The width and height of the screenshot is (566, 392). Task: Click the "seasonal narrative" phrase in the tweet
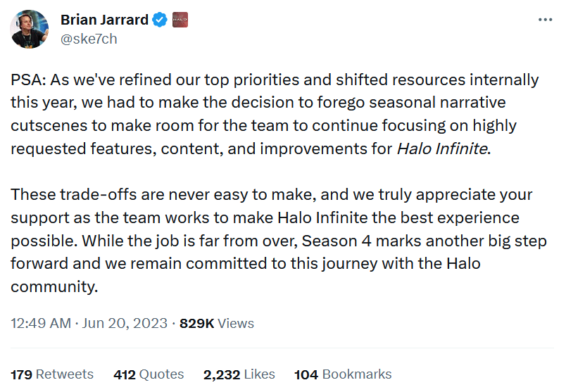click(442, 103)
